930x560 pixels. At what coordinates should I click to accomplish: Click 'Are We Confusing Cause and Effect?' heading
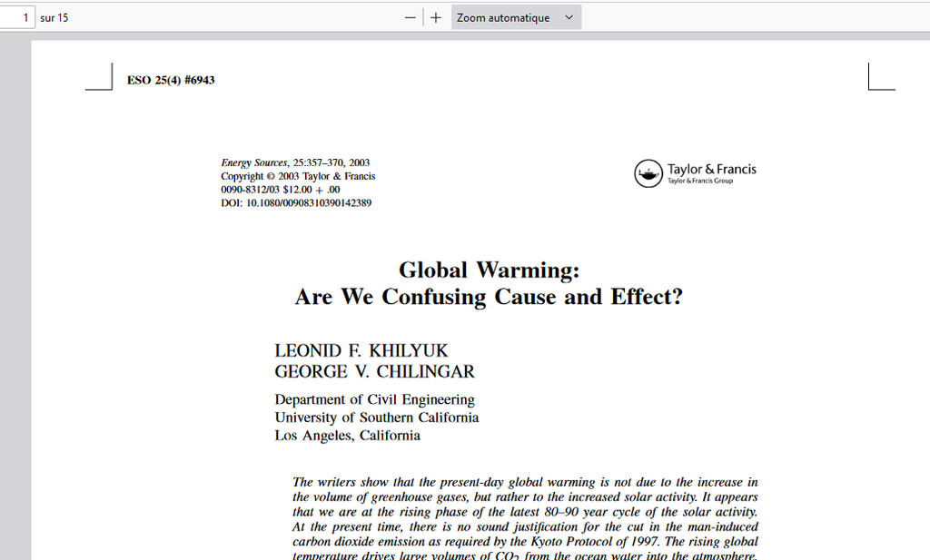pyautogui.click(x=489, y=297)
